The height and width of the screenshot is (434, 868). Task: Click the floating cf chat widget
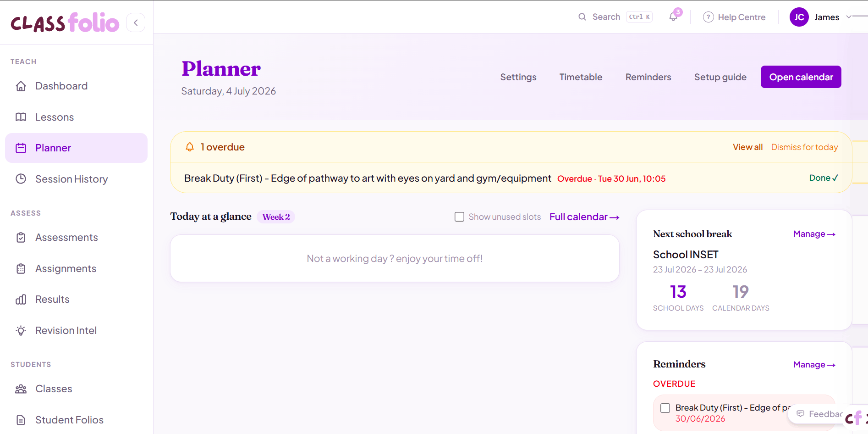pos(856,418)
